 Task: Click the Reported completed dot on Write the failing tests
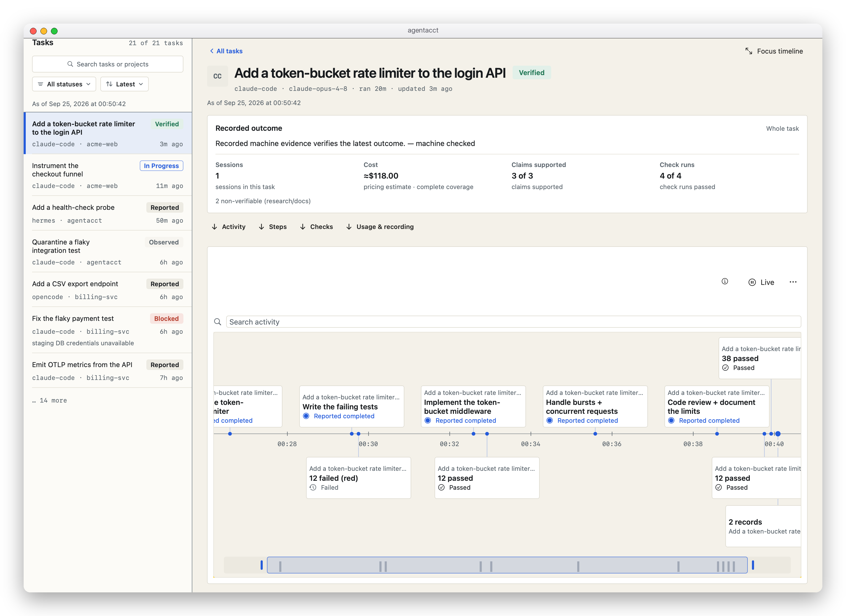306,416
